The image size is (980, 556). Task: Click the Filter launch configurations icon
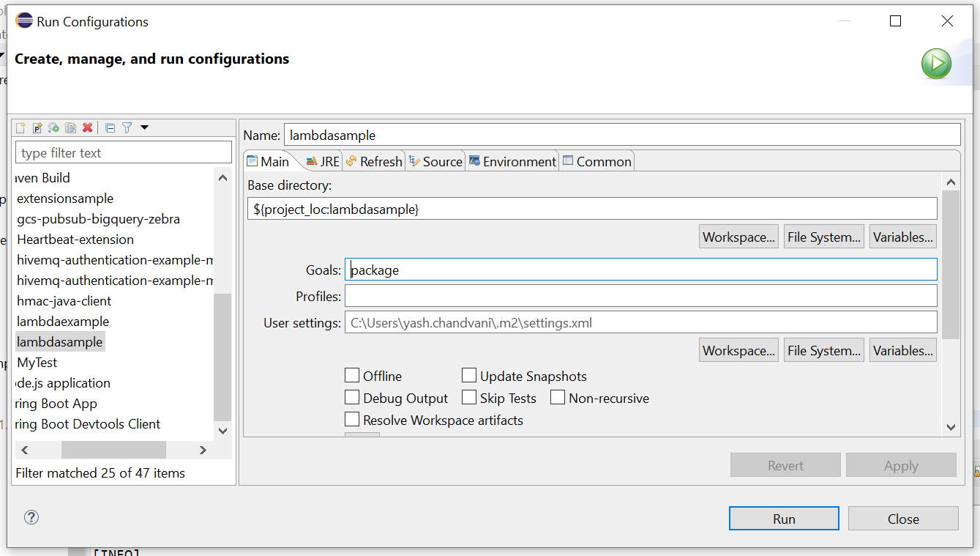[x=127, y=127]
